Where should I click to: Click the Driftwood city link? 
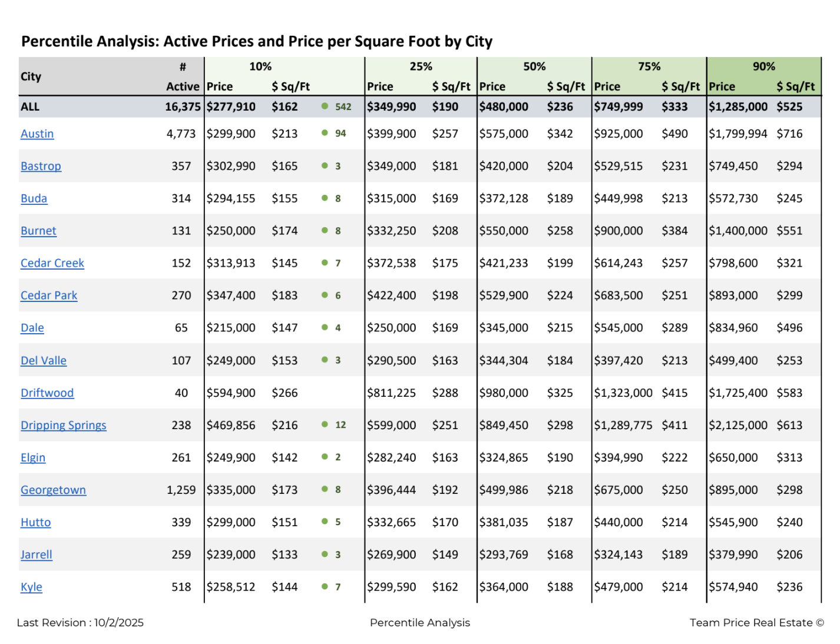coord(47,393)
